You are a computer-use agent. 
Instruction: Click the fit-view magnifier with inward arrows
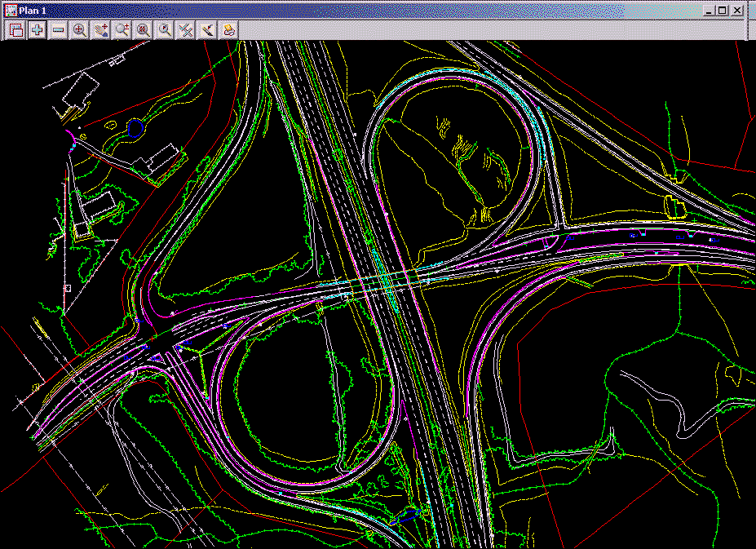pyautogui.click(x=144, y=30)
